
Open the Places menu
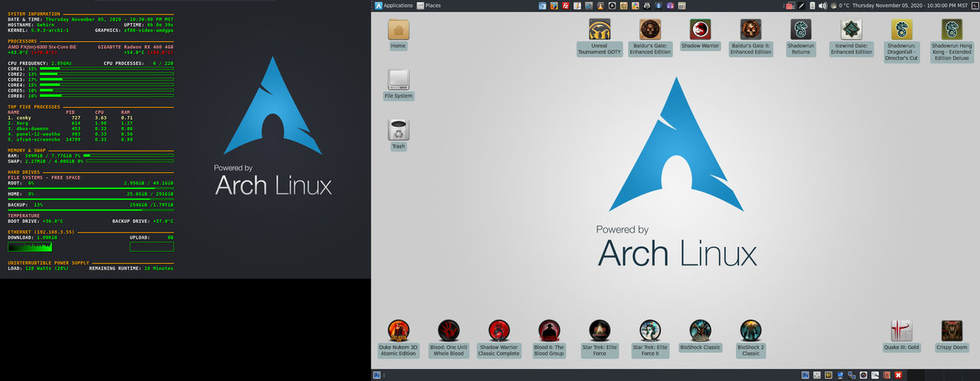click(x=428, y=5)
